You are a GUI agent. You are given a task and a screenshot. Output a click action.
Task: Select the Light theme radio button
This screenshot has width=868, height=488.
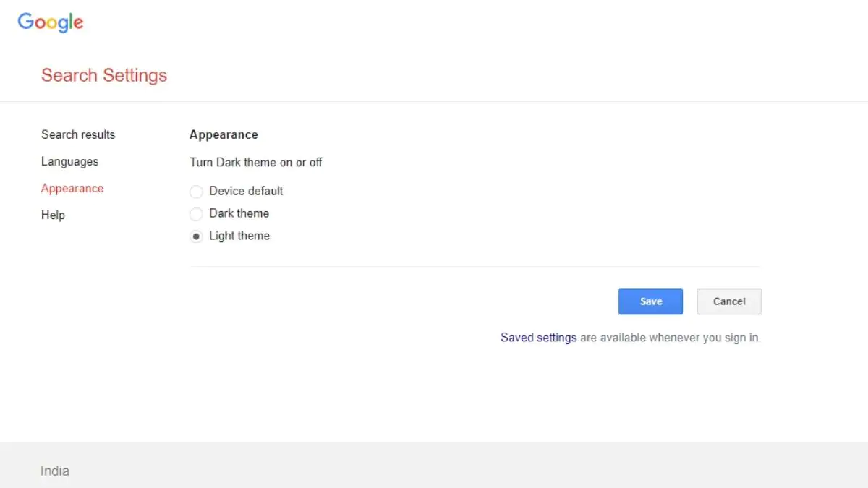196,236
